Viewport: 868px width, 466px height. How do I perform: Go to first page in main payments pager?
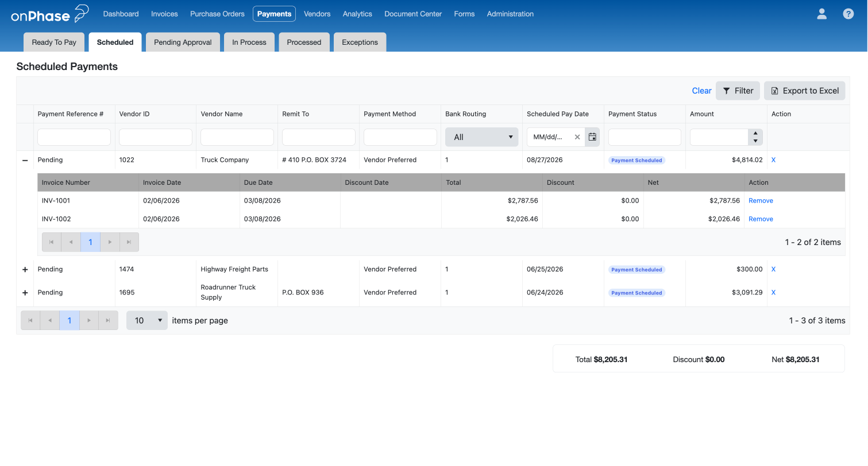tap(30, 320)
